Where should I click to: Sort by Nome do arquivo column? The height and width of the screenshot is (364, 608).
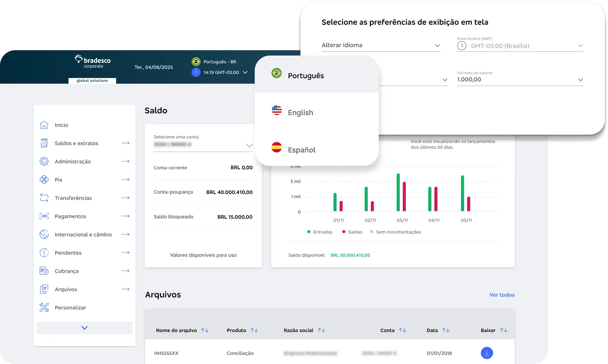[x=205, y=330]
